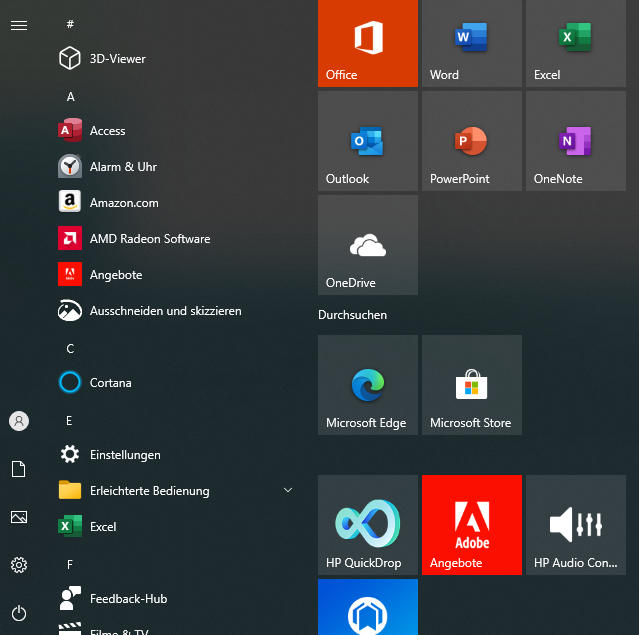The image size is (639, 635).
Task: Click the Office tile
Action: (368, 43)
